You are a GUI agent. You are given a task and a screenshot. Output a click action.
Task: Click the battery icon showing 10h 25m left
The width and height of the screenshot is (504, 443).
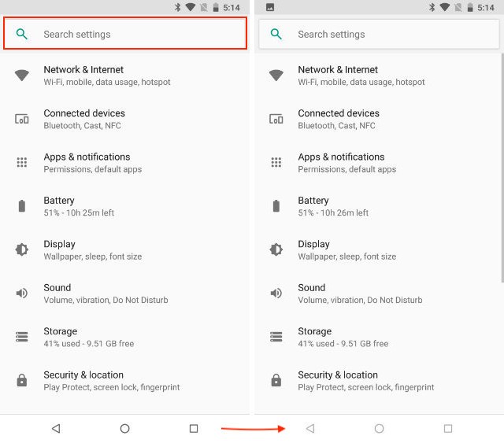tap(22, 206)
